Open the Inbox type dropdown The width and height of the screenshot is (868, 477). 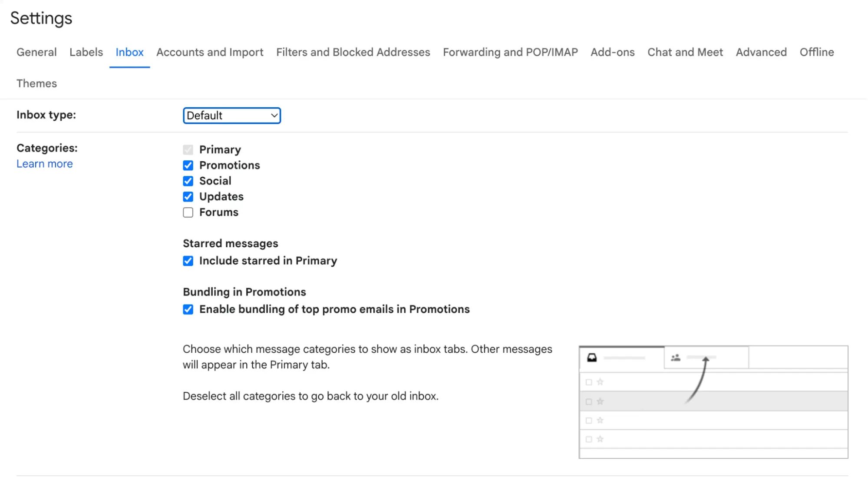point(231,115)
